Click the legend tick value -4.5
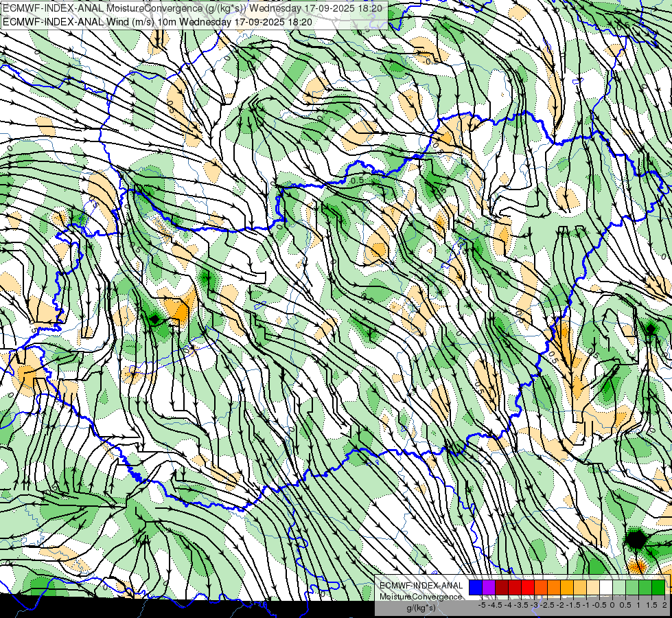This screenshot has height=618, width=672. 496,605
